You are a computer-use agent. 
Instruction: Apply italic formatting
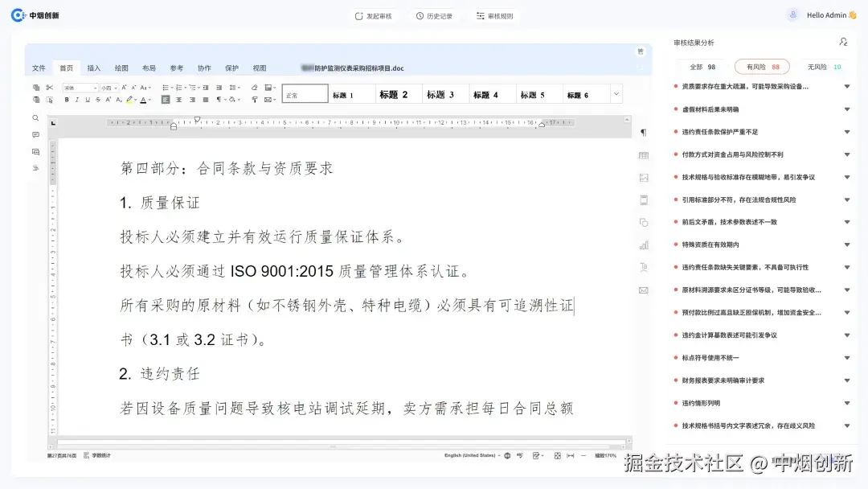tap(76, 99)
